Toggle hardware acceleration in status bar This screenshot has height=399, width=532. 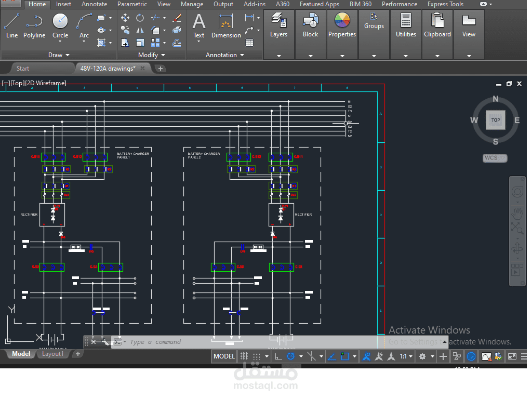coord(471,356)
